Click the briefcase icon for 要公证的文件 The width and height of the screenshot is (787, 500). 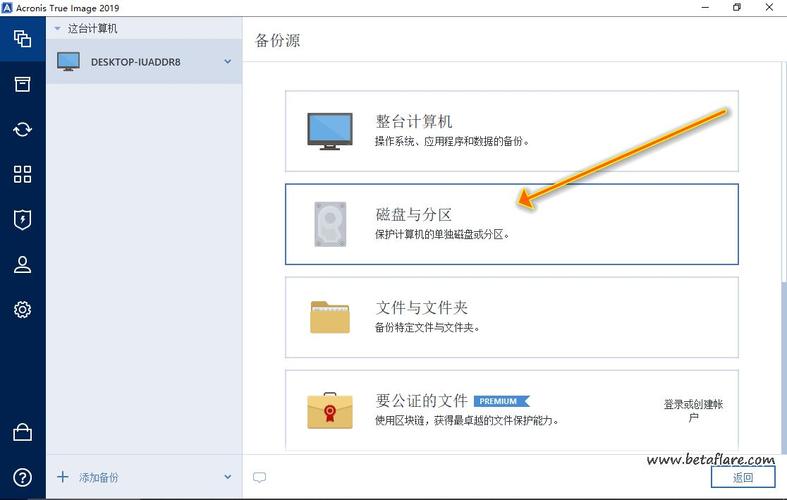[x=330, y=411]
